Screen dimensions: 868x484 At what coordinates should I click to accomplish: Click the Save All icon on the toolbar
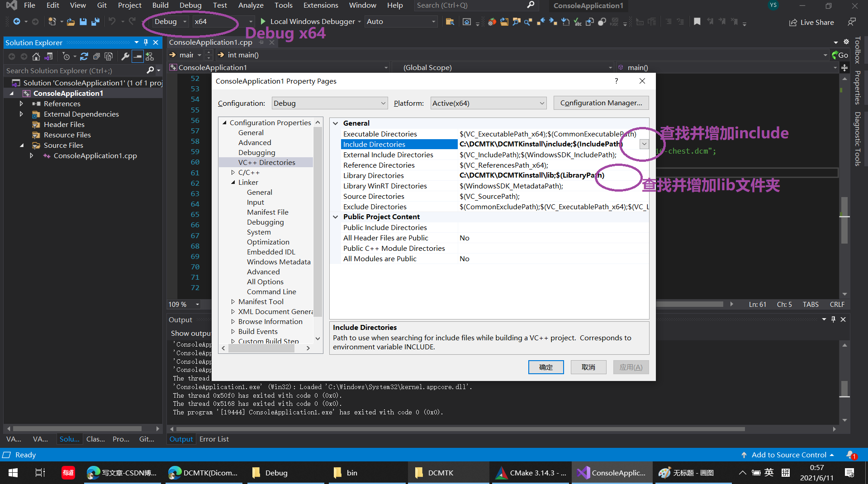(x=95, y=21)
